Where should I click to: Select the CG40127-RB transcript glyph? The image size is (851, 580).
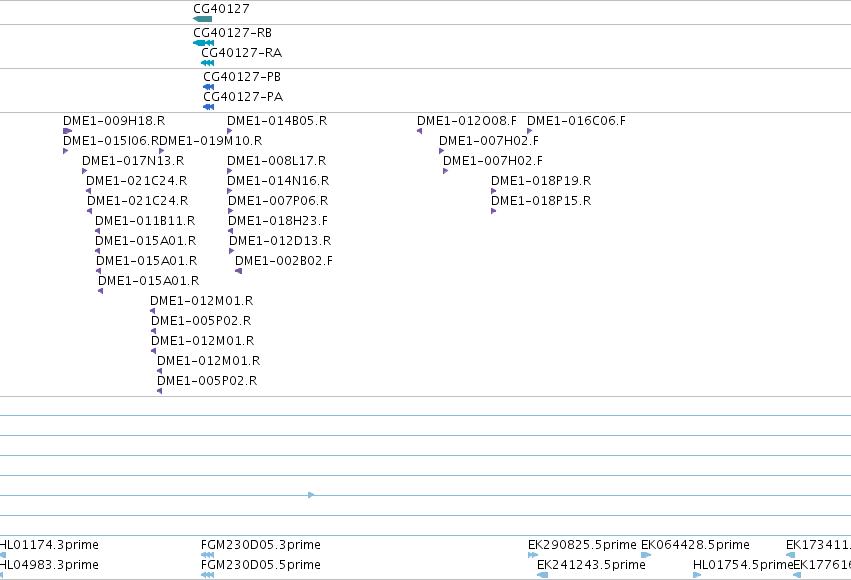[x=204, y=43]
